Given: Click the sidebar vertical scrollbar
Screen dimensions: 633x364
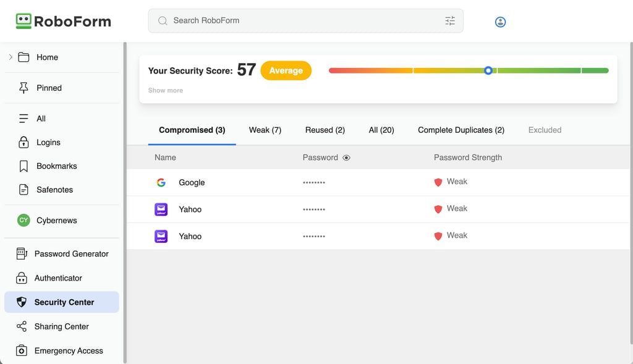Looking at the screenshot, I should (x=125, y=203).
